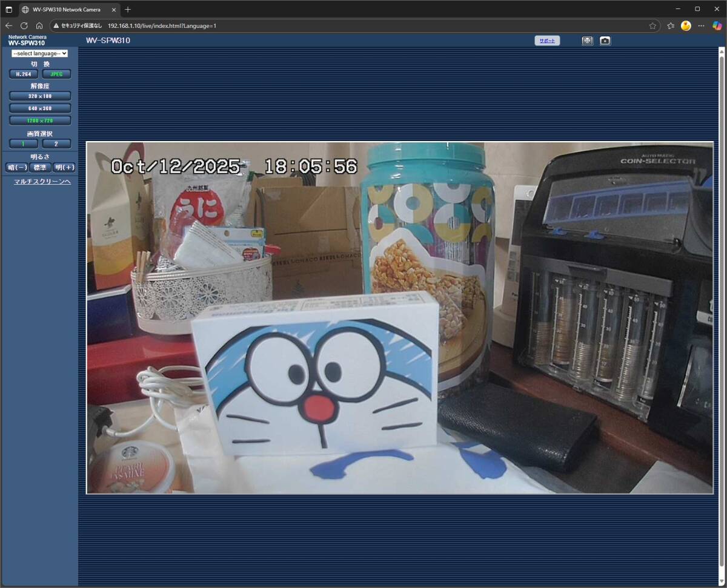Open the マルチスクリーンへ link
This screenshot has height=588, width=727.
[42, 182]
